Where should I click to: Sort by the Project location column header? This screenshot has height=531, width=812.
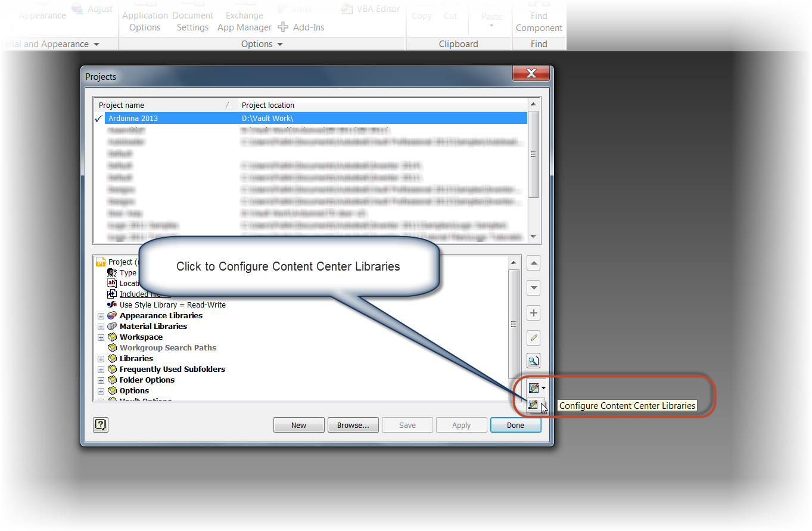(382, 105)
